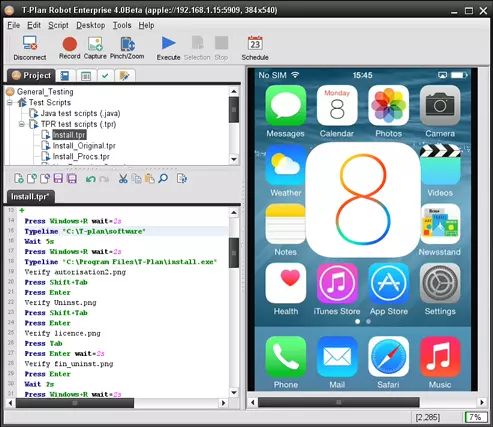Tap the Music icon in device dock
The height and width of the screenshot is (427, 493).
(x=440, y=356)
